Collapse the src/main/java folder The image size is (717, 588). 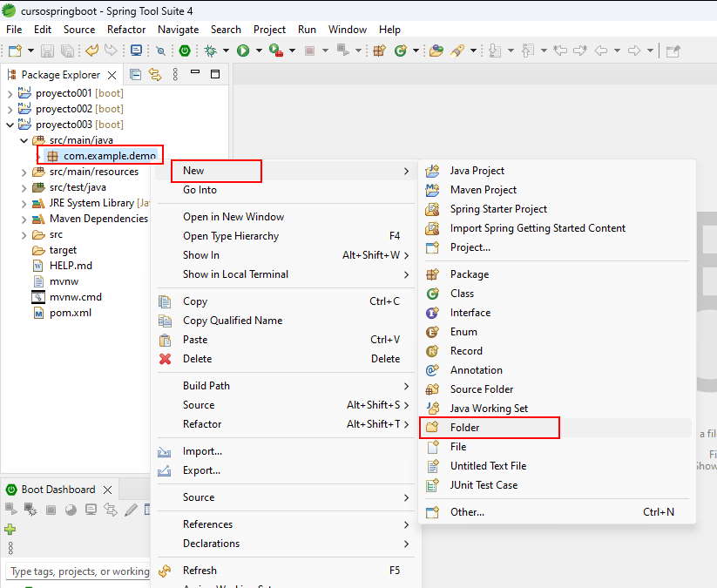click(24, 140)
